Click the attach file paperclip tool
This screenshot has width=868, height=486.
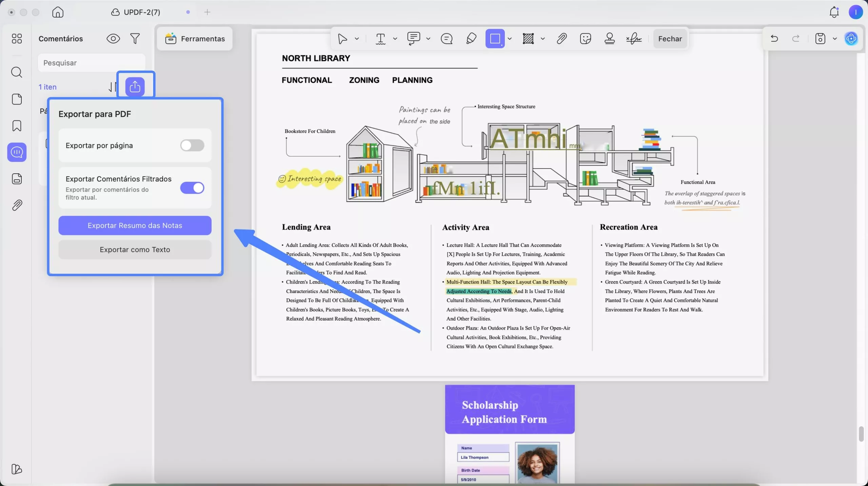tap(561, 39)
